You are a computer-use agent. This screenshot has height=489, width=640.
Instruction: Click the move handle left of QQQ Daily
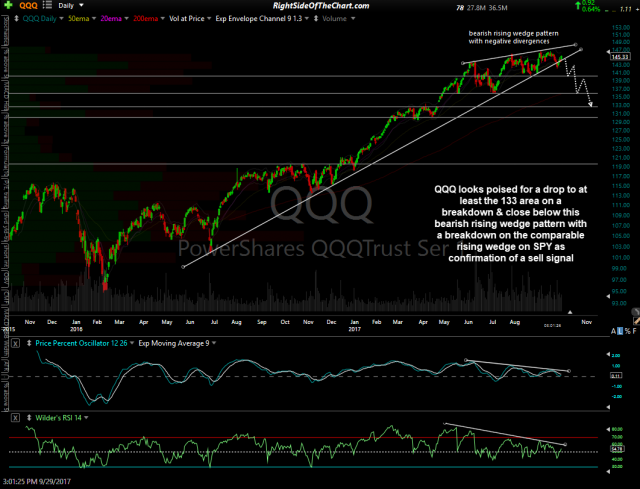pyautogui.click(x=16, y=18)
